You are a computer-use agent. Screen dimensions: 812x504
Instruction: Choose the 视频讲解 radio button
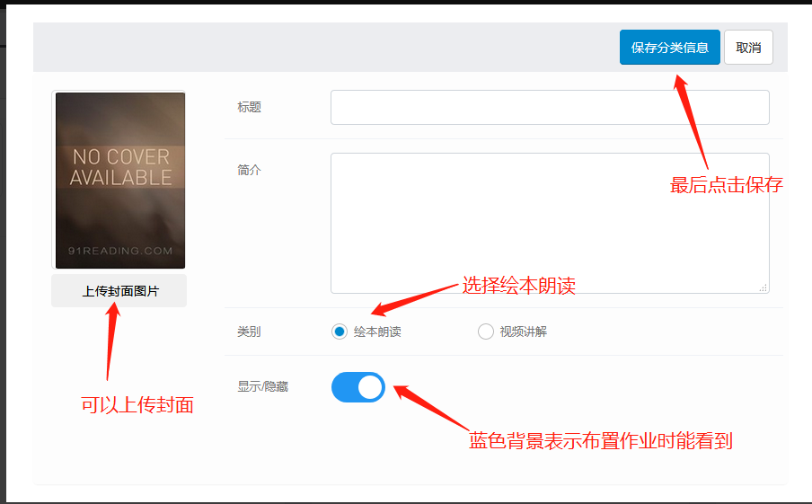pos(486,332)
